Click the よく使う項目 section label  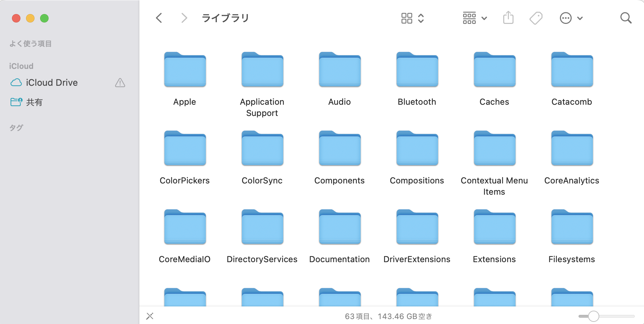coord(30,44)
